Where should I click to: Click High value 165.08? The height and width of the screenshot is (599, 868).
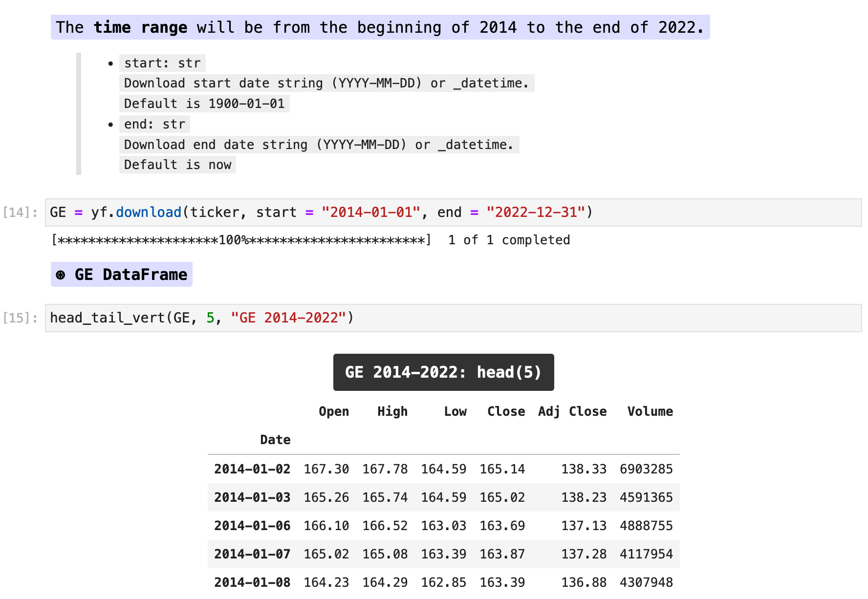(x=385, y=554)
